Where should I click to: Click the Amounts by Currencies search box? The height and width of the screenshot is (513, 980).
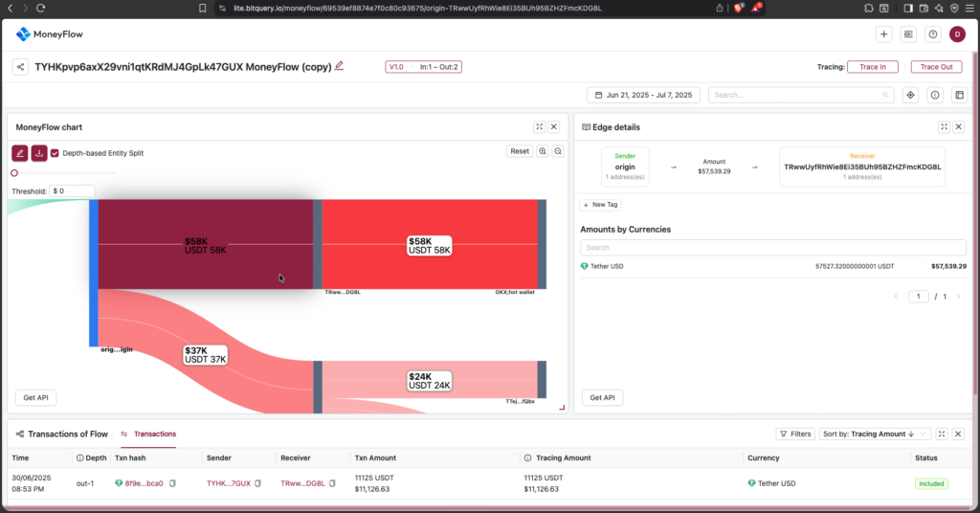click(773, 248)
